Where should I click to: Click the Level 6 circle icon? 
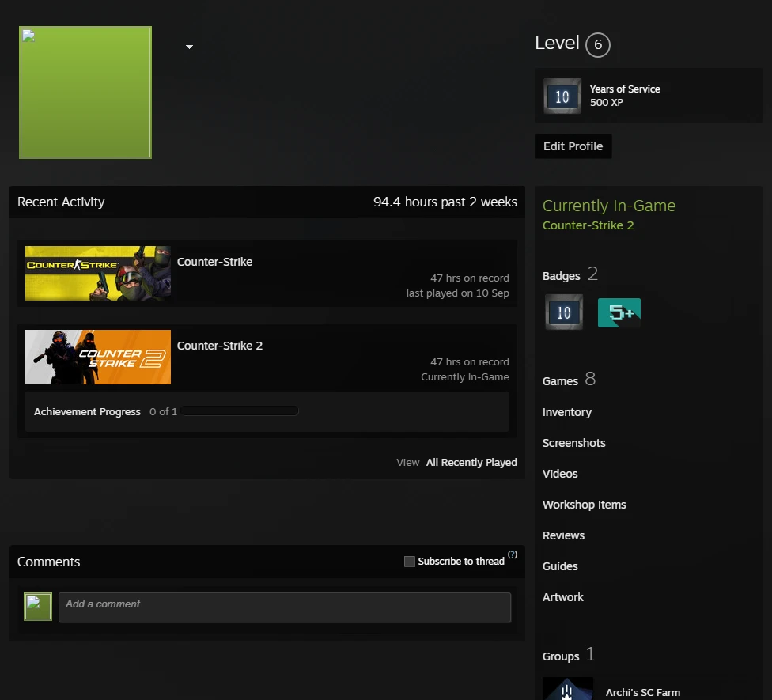[x=598, y=45]
